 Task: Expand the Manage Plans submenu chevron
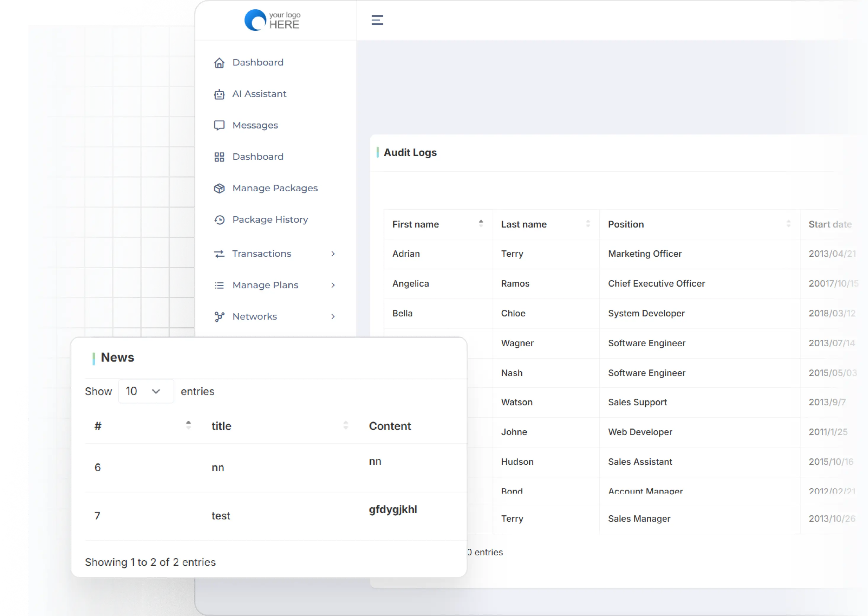(x=333, y=285)
